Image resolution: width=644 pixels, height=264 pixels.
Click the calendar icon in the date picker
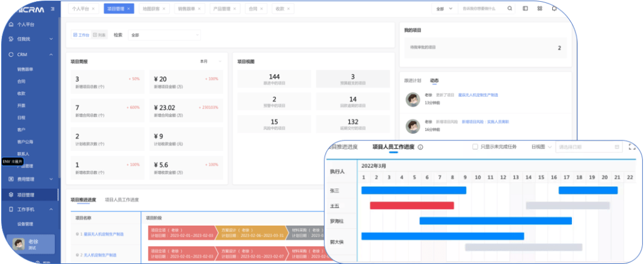pyautogui.click(x=617, y=147)
